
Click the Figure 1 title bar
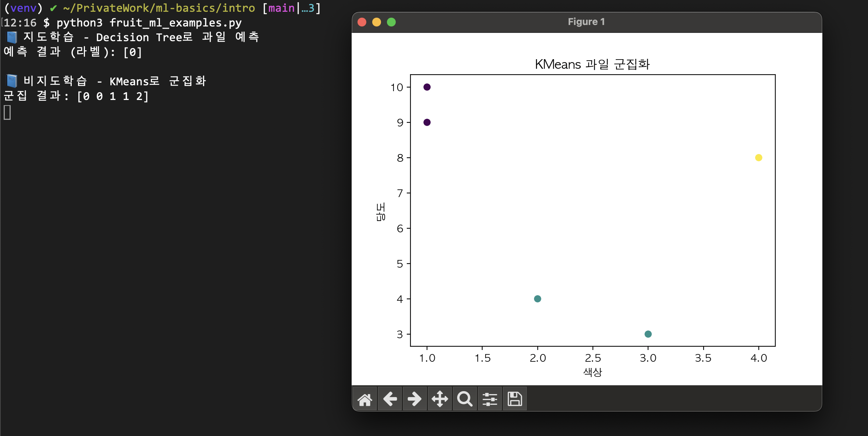pyautogui.click(x=586, y=22)
